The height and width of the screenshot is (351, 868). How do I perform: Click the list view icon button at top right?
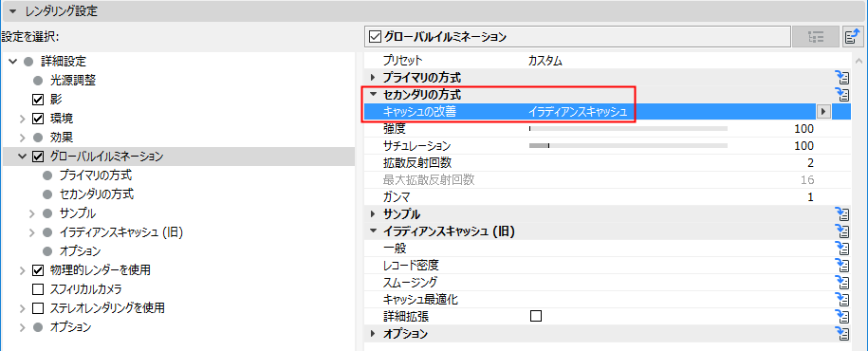click(x=816, y=37)
